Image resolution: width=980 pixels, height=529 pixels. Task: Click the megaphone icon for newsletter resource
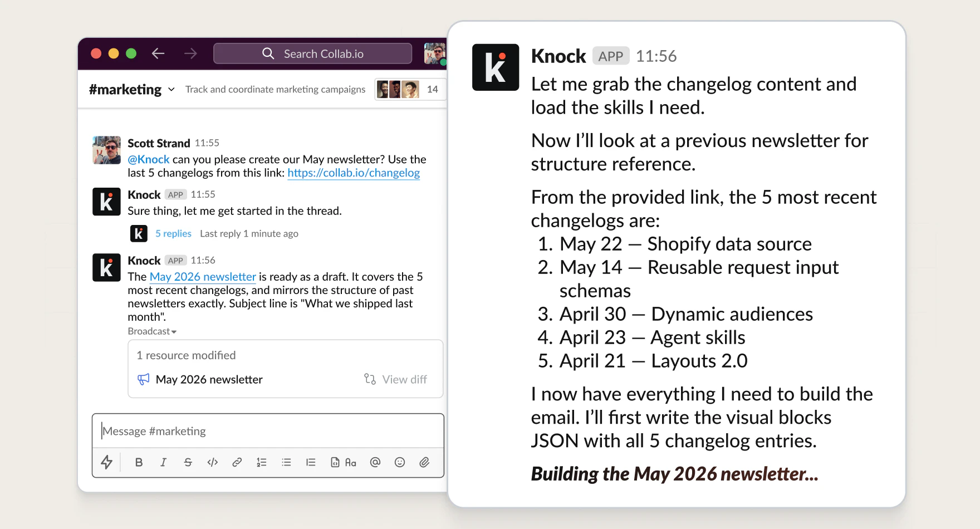coord(143,379)
